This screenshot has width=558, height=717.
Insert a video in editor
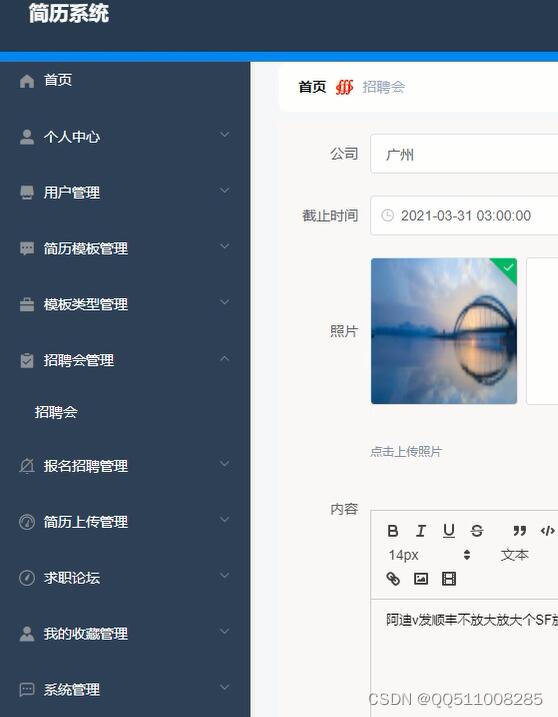click(x=449, y=579)
